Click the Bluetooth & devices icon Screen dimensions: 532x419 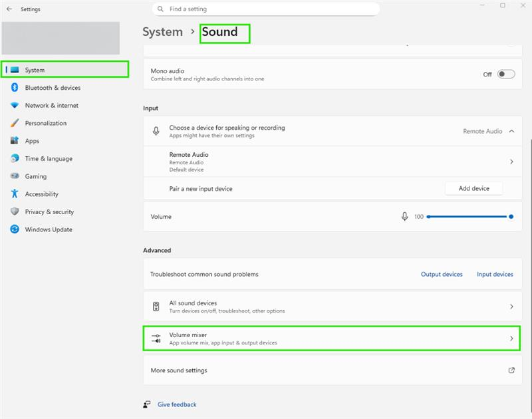click(15, 88)
